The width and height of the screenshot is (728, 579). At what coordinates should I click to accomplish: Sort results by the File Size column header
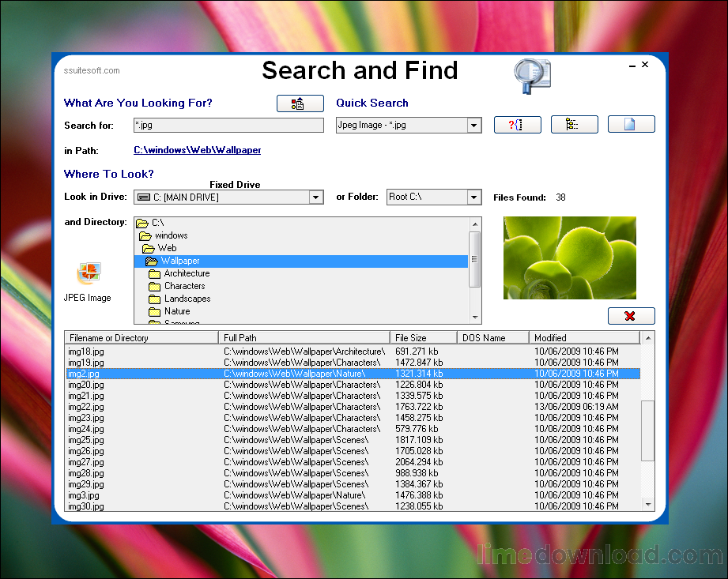(424, 338)
